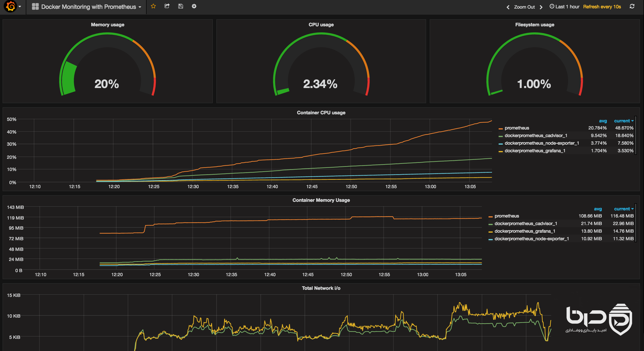Open the Filesystem usage panel title menu
644x351 pixels.
click(x=535, y=25)
